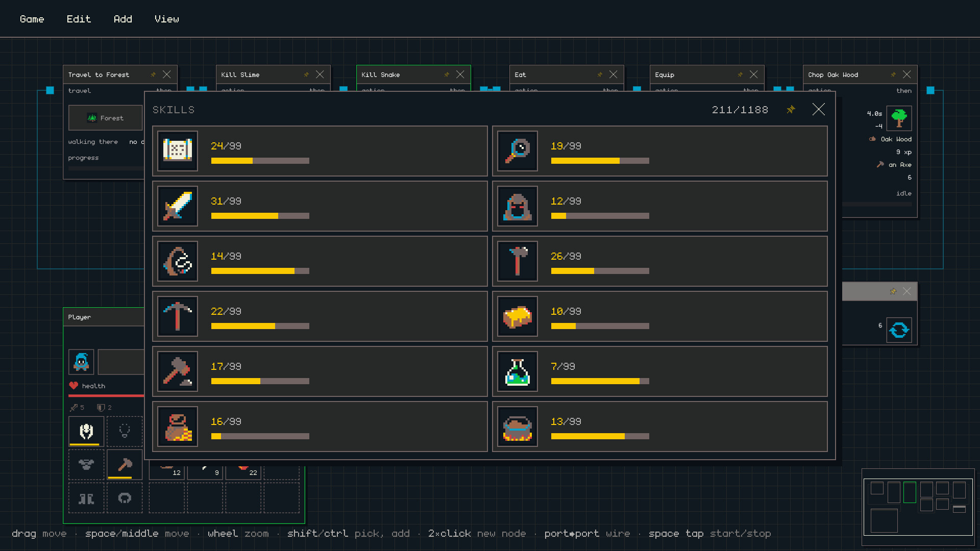Pin the Equip node
The width and height of the screenshot is (980, 551).
(740, 74)
